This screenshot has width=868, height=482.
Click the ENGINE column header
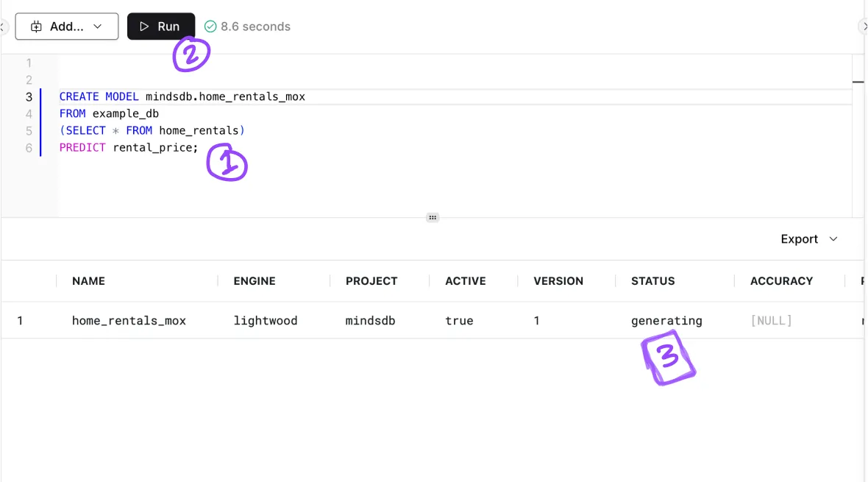(254, 281)
